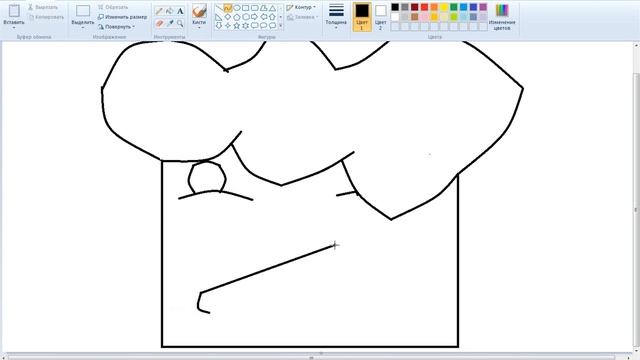Choose the Triangle shape

coord(272,8)
